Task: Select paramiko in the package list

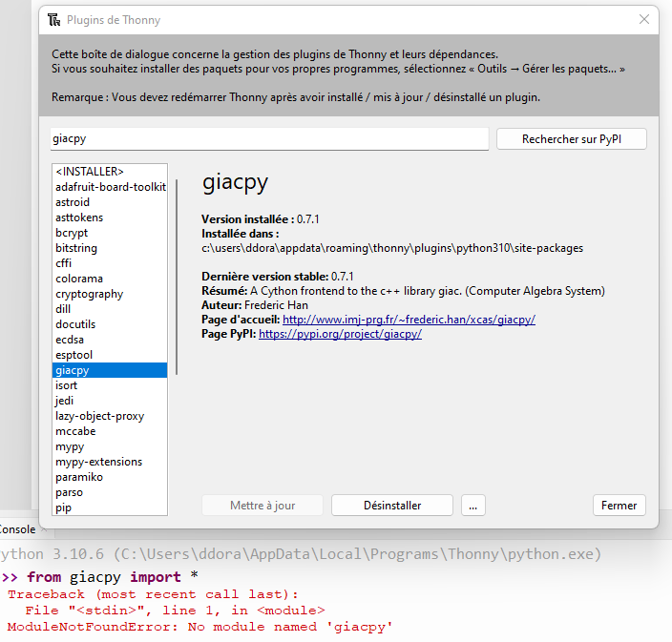Action: [x=109, y=477]
